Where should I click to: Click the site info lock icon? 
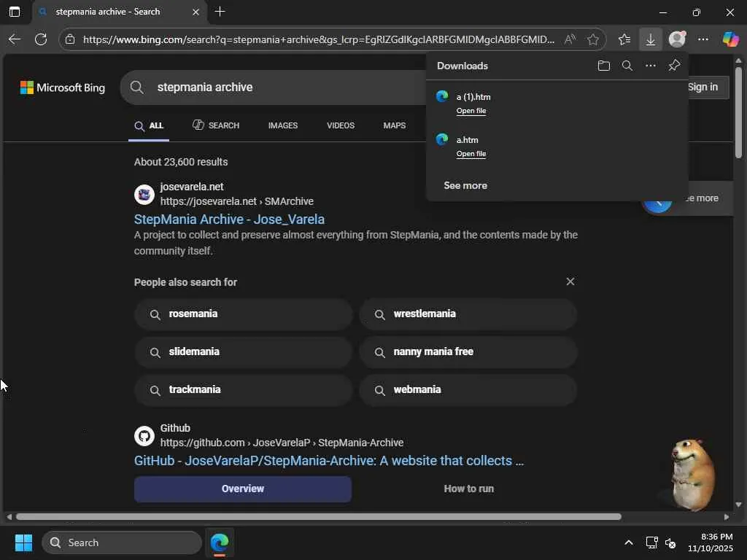pos(70,39)
